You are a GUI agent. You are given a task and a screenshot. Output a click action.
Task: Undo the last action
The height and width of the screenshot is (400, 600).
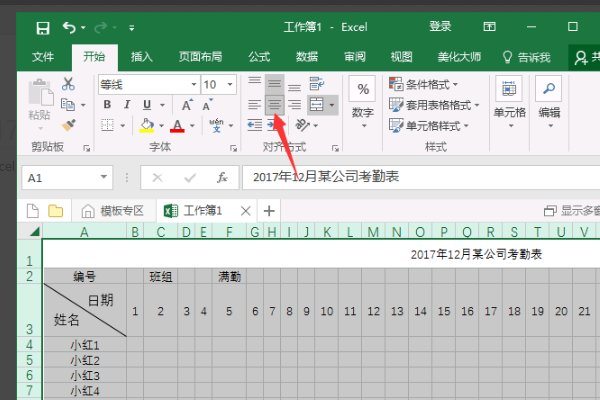[69, 28]
